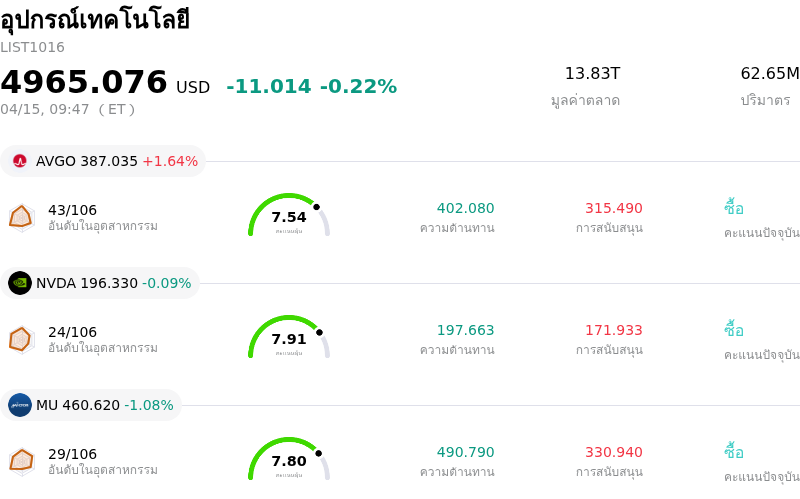Click the 62.65M volume value
The image size is (800, 499).
coord(769,74)
